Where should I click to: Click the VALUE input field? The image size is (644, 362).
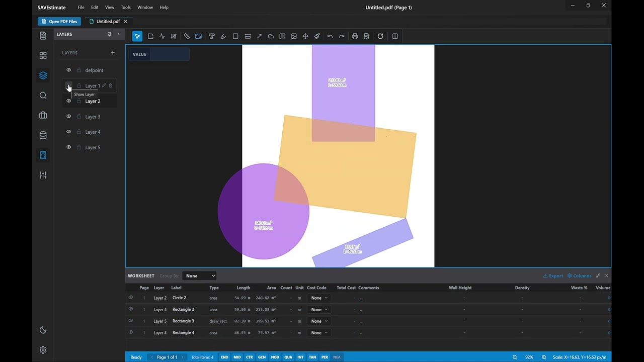(170, 54)
